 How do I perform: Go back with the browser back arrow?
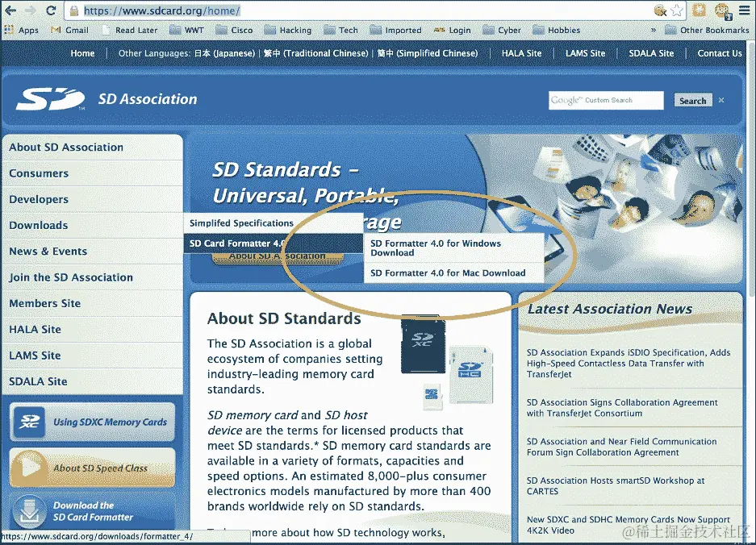(x=10, y=10)
